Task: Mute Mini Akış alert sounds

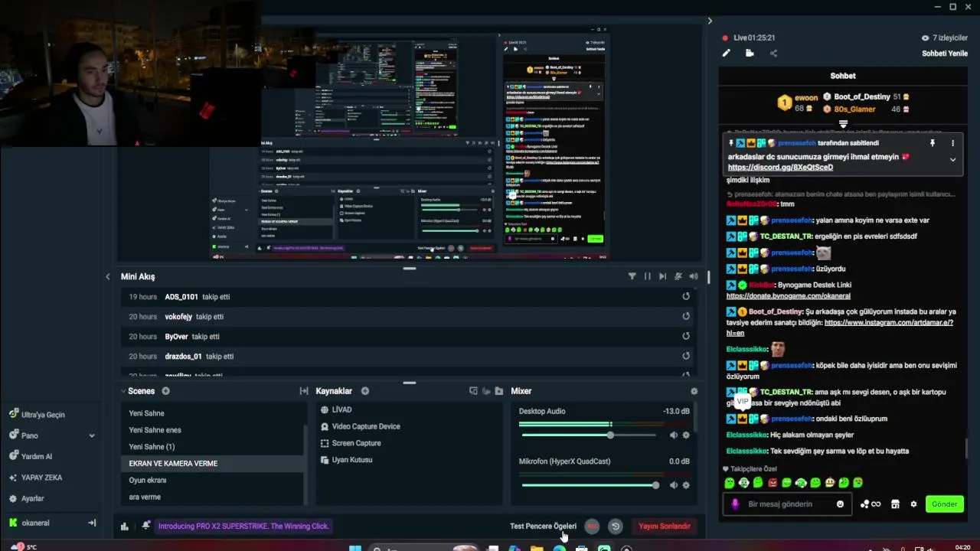Action: click(x=694, y=276)
